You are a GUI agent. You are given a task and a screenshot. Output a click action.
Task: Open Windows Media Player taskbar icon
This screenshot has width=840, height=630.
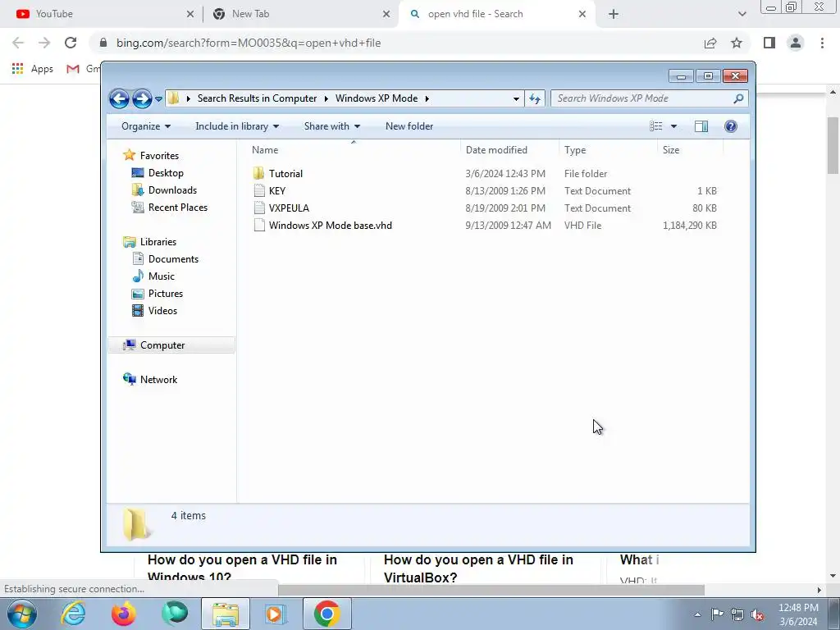[276, 614]
